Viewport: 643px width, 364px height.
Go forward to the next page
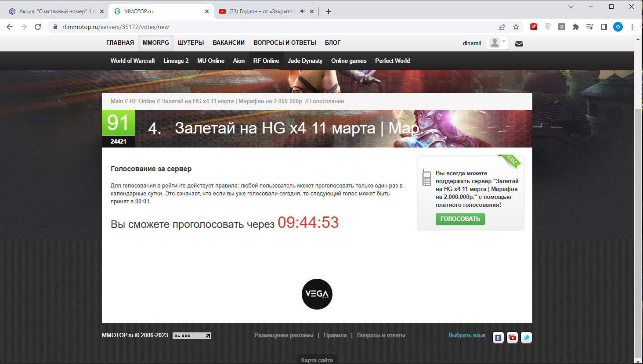tap(24, 27)
